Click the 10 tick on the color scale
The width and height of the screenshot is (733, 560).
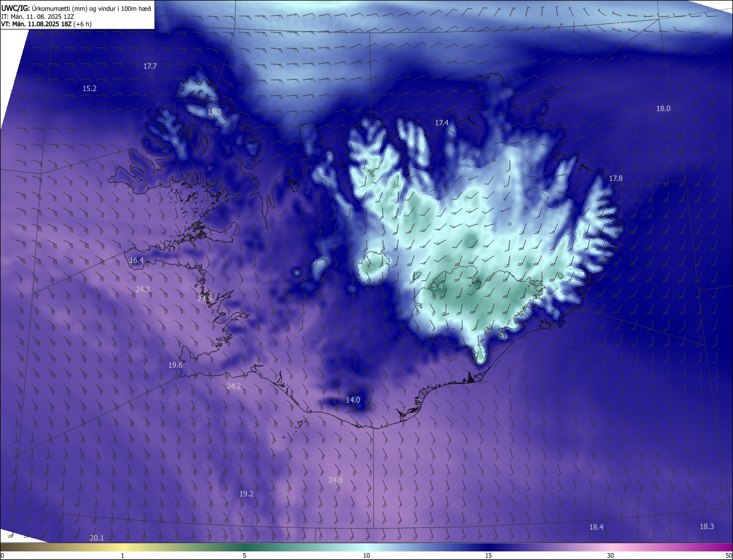(x=366, y=556)
